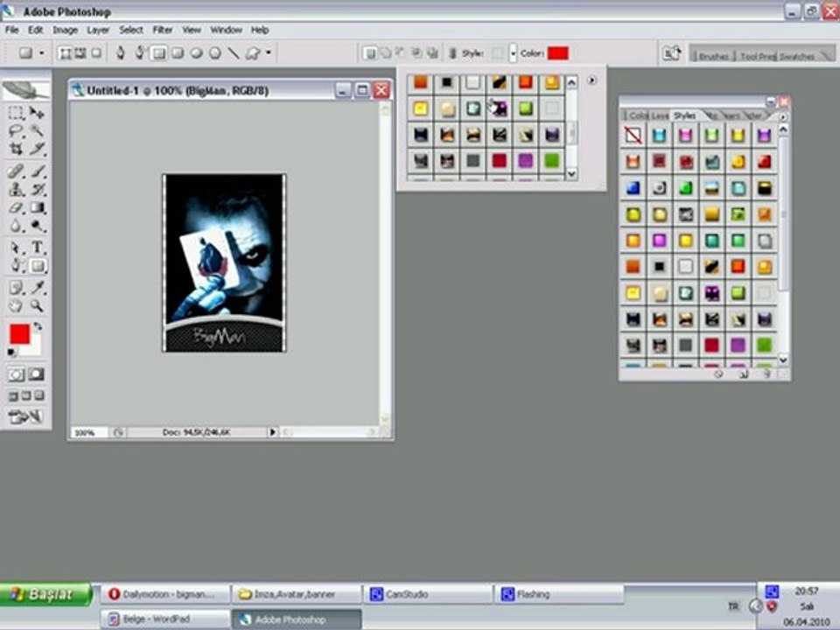The image size is (840, 630).
Task: Select the Slice tool
Action: 37,149
